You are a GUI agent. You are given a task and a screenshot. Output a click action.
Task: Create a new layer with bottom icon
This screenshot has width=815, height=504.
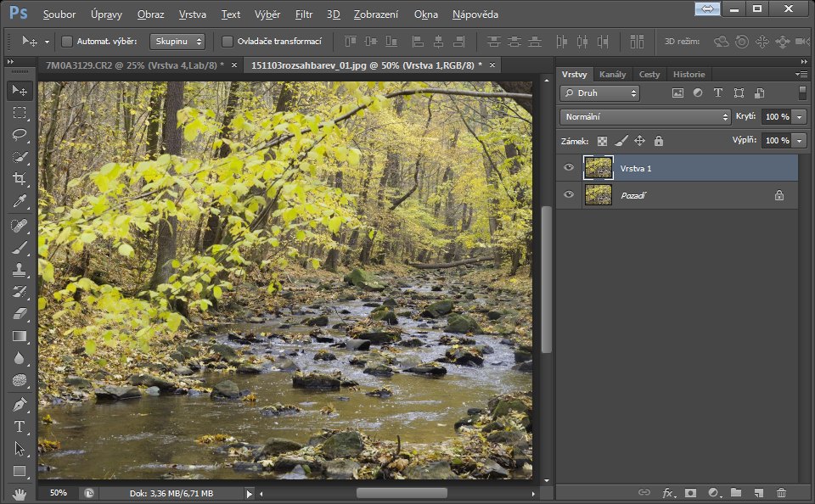tap(758, 492)
